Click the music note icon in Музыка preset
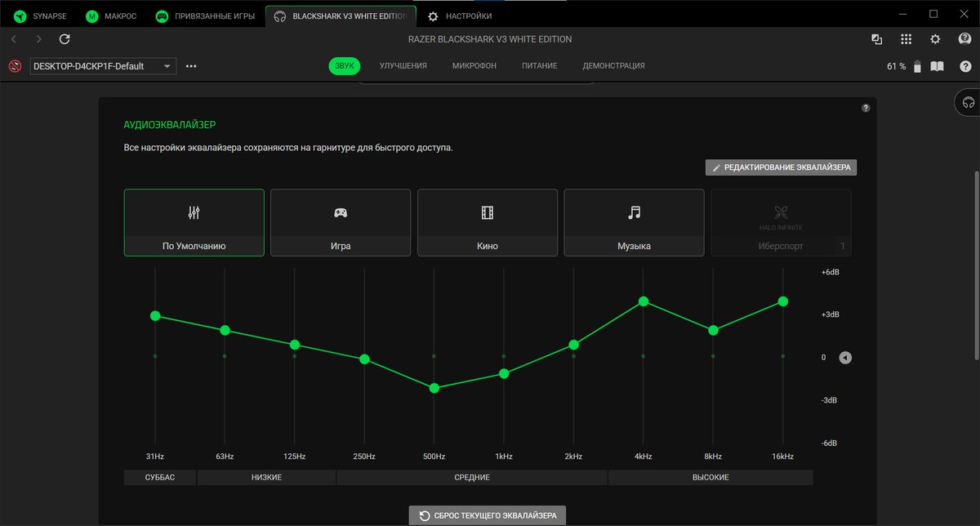The width and height of the screenshot is (980, 526). (x=634, y=212)
